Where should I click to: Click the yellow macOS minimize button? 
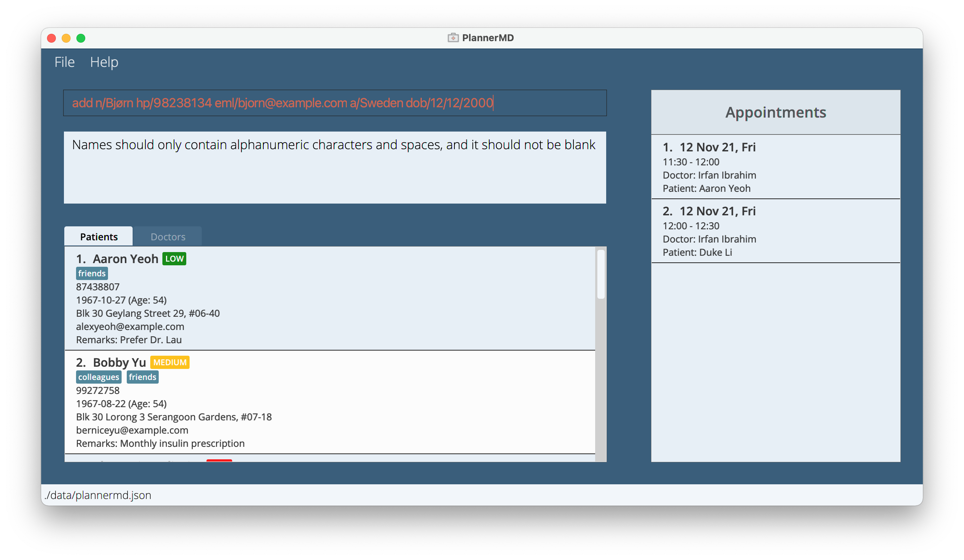pyautogui.click(x=66, y=38)
